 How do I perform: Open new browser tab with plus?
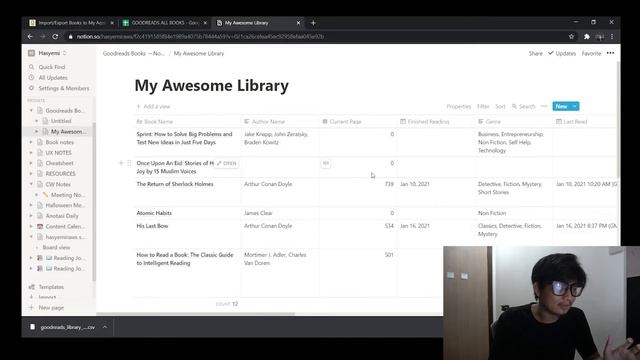pos(313,23)
